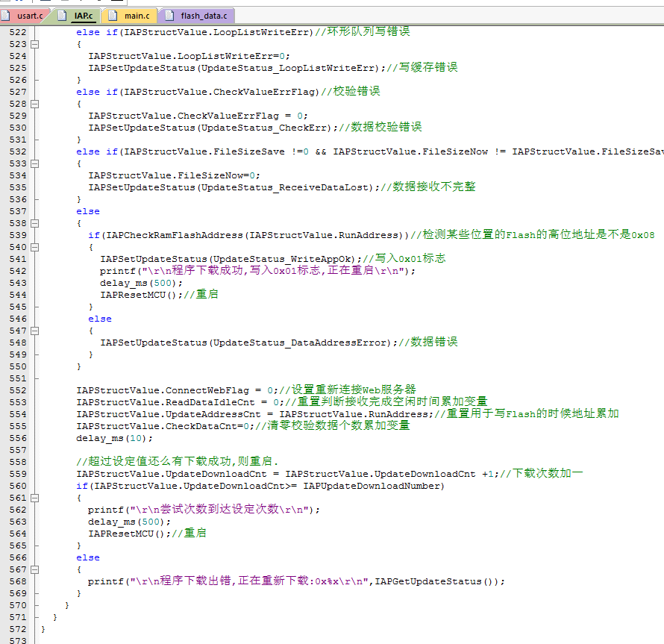
Task: Click UpdateStatus_DataAddressError on line 548
Action: coord(300,343)
